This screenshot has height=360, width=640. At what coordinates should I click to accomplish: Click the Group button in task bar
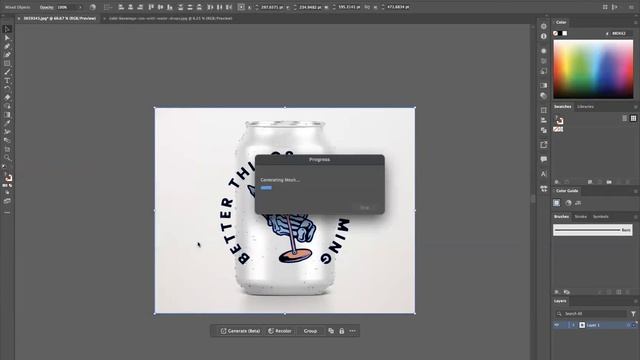pos(310,331)
